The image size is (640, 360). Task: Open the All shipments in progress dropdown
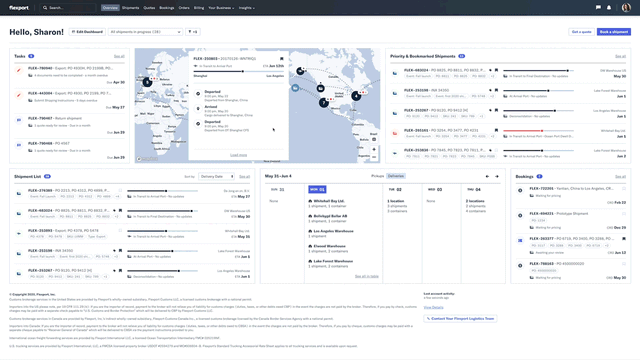pyautogui.click(x=145, y=32)
